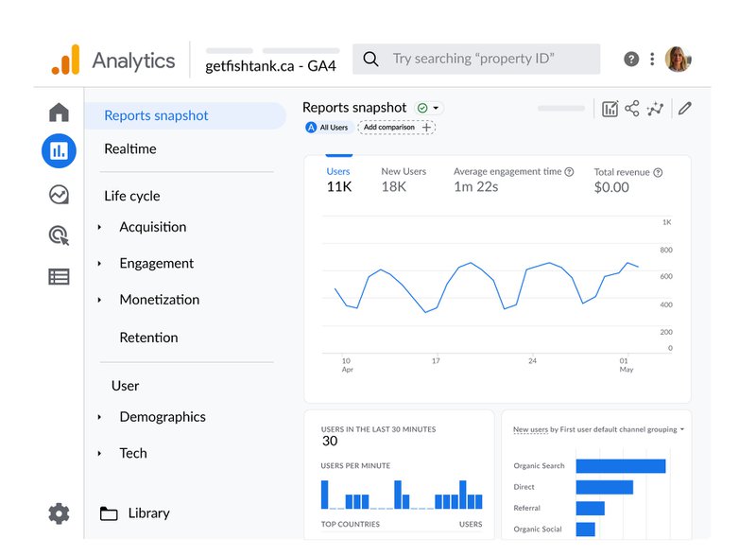Open account settings via the gear icon

(58, 513)
